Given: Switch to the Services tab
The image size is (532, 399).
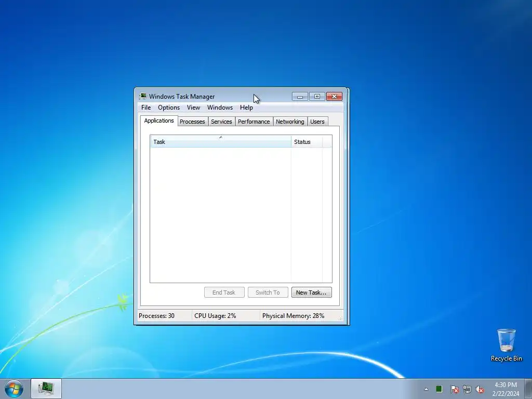Looking at the screenshot, I should coord(221,122).
